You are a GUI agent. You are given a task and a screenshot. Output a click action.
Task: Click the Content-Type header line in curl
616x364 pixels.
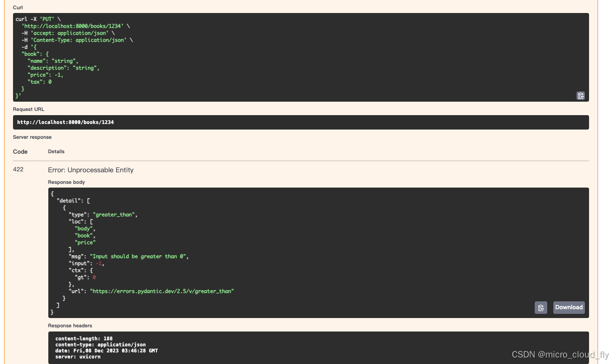pos(77,40)
